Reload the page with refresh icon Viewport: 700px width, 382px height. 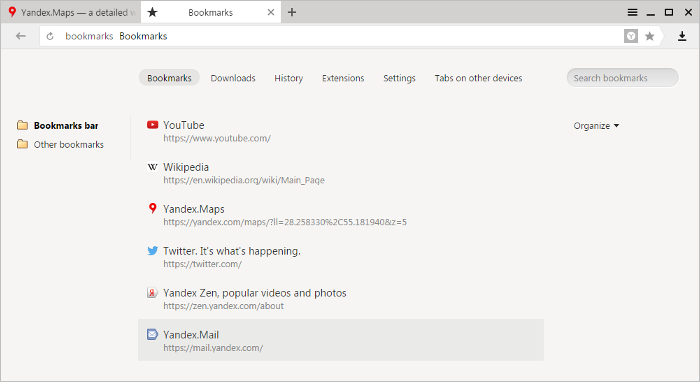(50, 36)
